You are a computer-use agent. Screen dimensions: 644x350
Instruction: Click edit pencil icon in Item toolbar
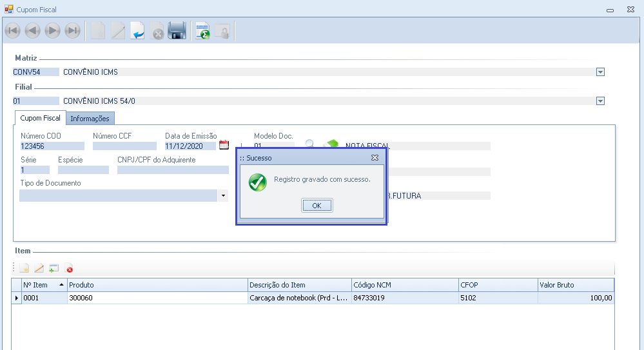point(39,268)
